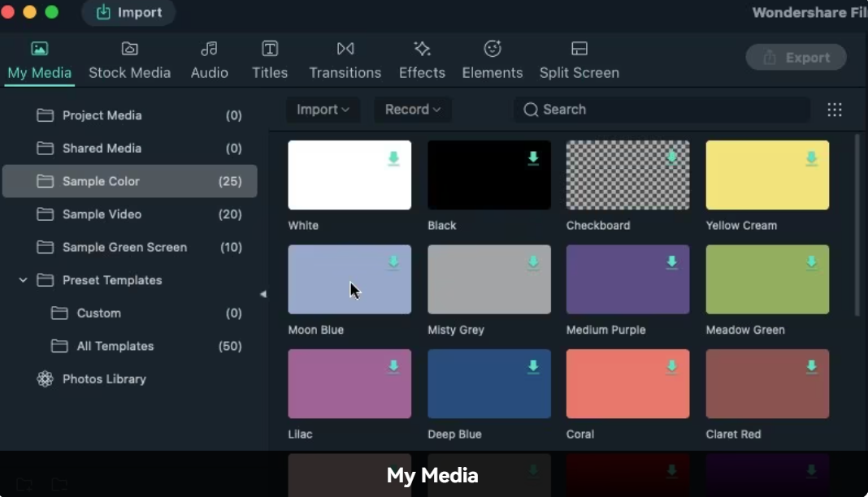Click the top Import button
Screen dimensions: 868x497
(x=128, y=12)
